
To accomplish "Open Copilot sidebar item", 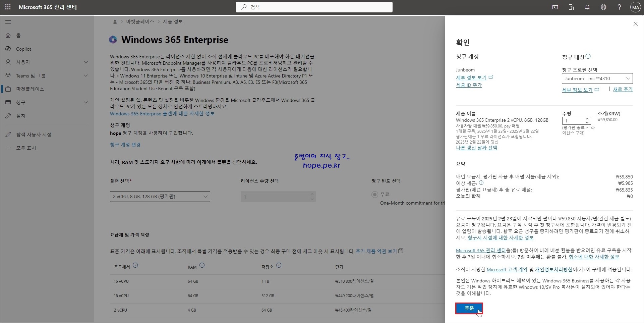I will click(47, 49).
